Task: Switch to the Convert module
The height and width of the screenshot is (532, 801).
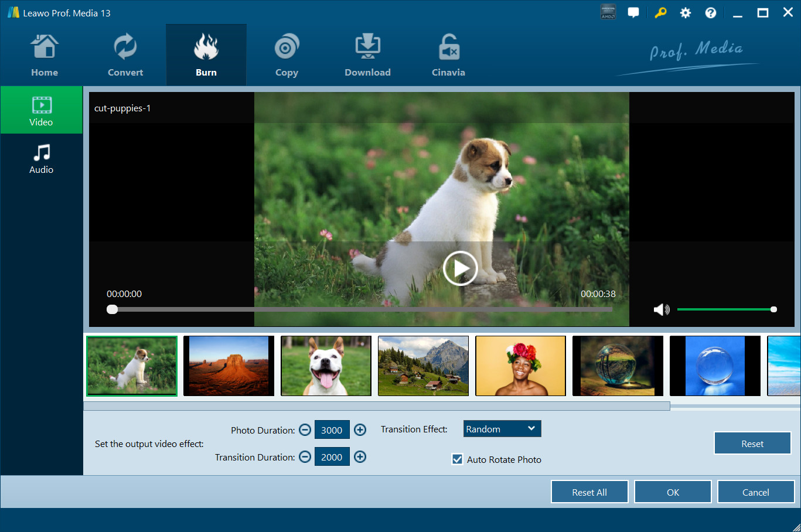Action: 125,54
